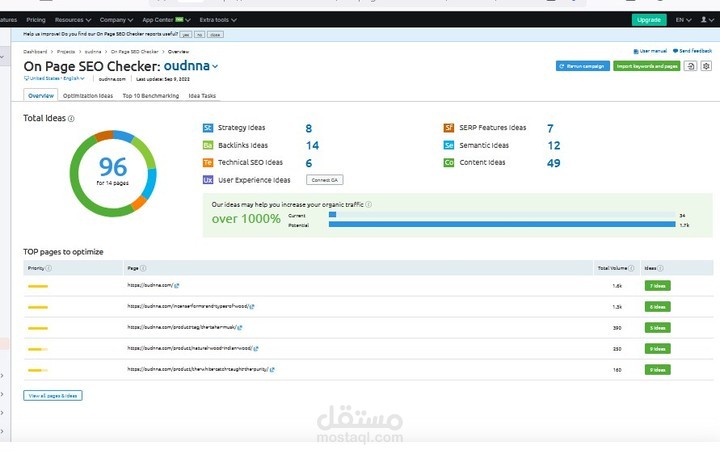Answer 'no' on the feedback banner
The height and width of the screenshot is (454, 720).
[199, 34]
